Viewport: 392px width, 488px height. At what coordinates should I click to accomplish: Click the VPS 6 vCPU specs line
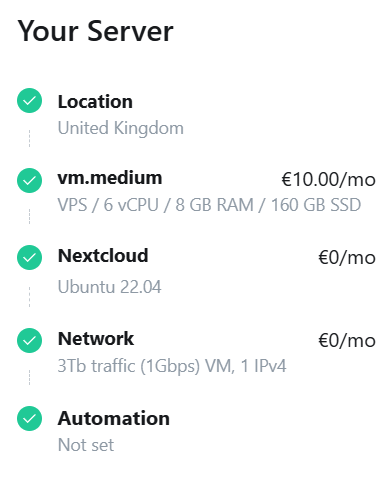(x=209, y=205)
